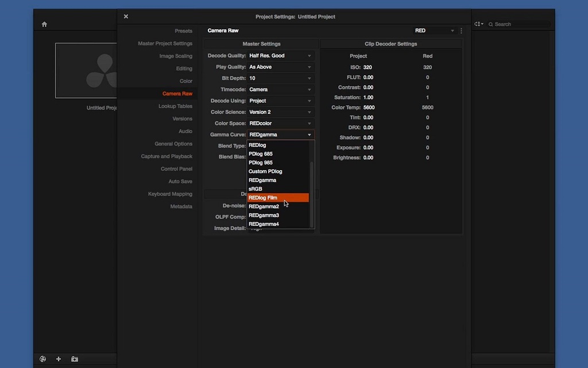Click the FLUT 0.00 value field
The width and height of the screenshot is (588, 368).
(x=368, y=78)
